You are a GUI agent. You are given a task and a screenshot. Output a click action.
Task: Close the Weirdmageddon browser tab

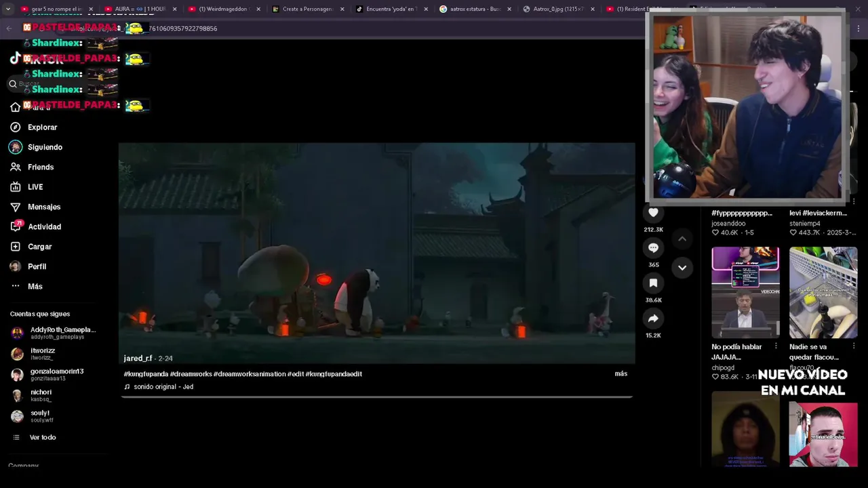click(x=258, y=9)
